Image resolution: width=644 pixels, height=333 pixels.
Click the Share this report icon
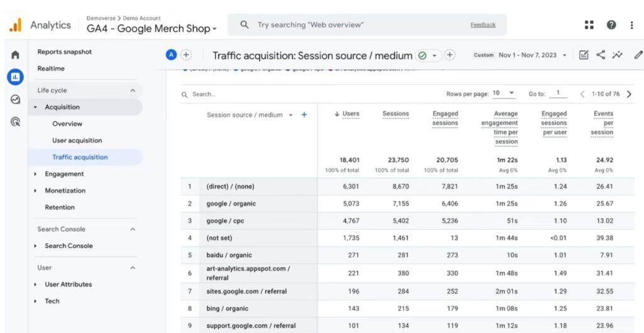point(601,55)
